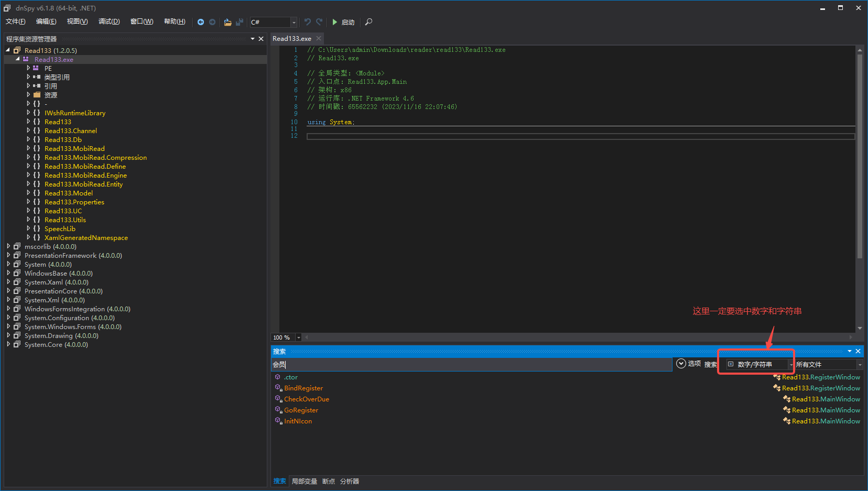868x491 pixels.
Task: Click the save all toolbar icon
Action: coord(240,22)
